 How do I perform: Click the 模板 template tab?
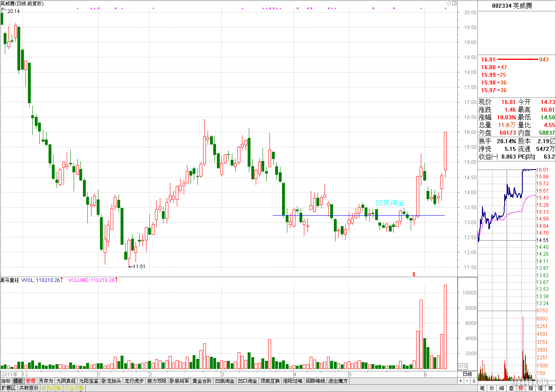pyautogui.click(x=18, y=381)
